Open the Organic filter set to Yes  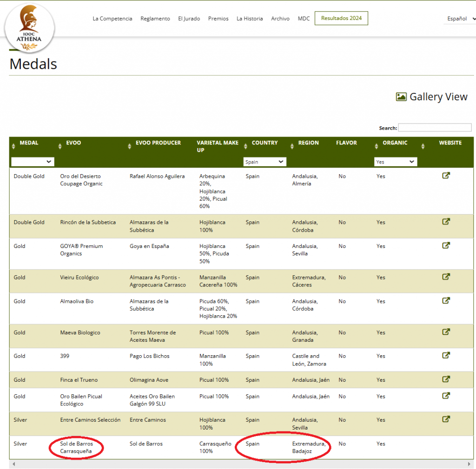pyautogui.click(x=396, y=162)
